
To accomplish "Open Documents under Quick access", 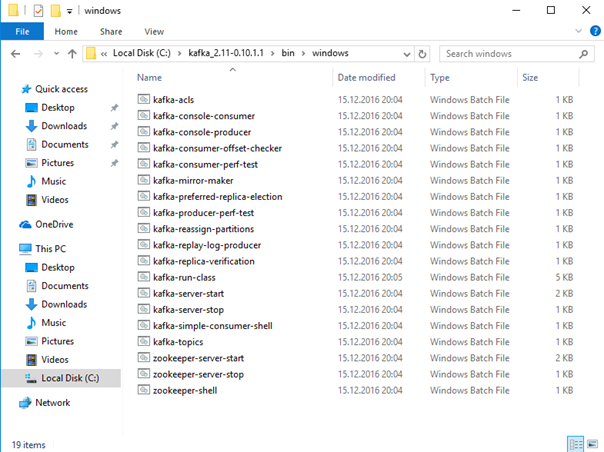I will [65, 145].
